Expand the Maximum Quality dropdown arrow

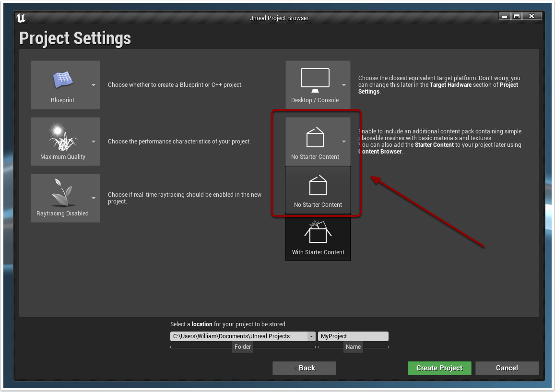click(x=94, y=142)
